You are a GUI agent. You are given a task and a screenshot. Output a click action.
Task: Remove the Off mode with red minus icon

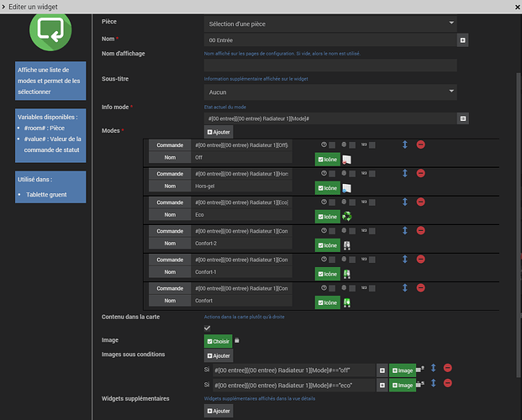[420, 144]
